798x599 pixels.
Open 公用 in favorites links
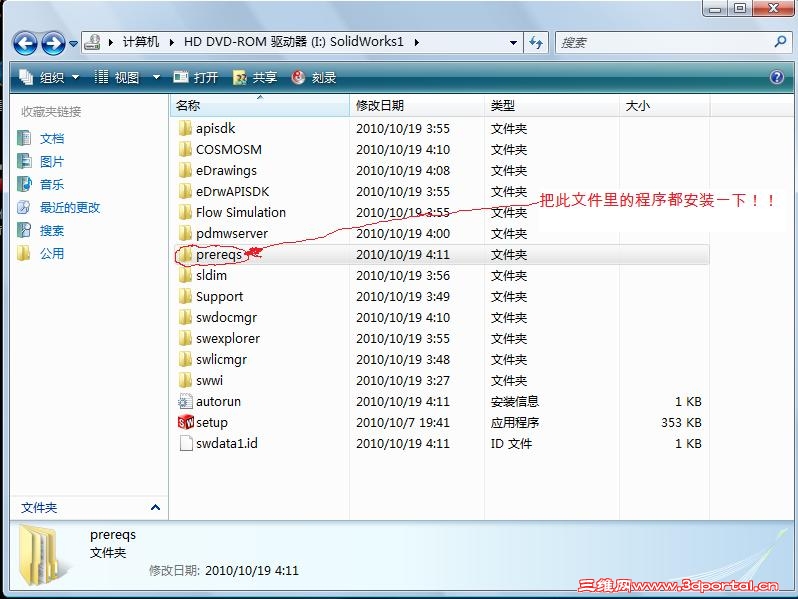pos(51,253)
